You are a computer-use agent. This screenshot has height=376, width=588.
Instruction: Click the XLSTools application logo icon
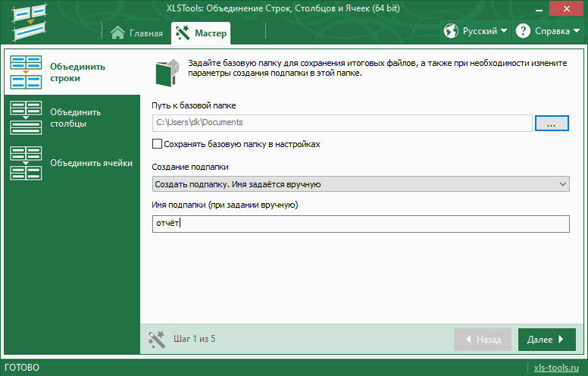pos(30,21)
